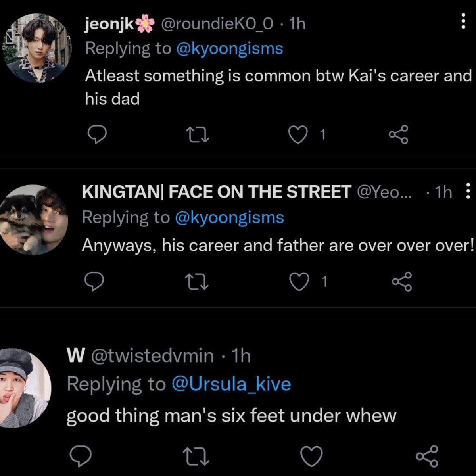Reply to KINGTAN's tweet
476x476 pixels.
[x=94, y=282]
